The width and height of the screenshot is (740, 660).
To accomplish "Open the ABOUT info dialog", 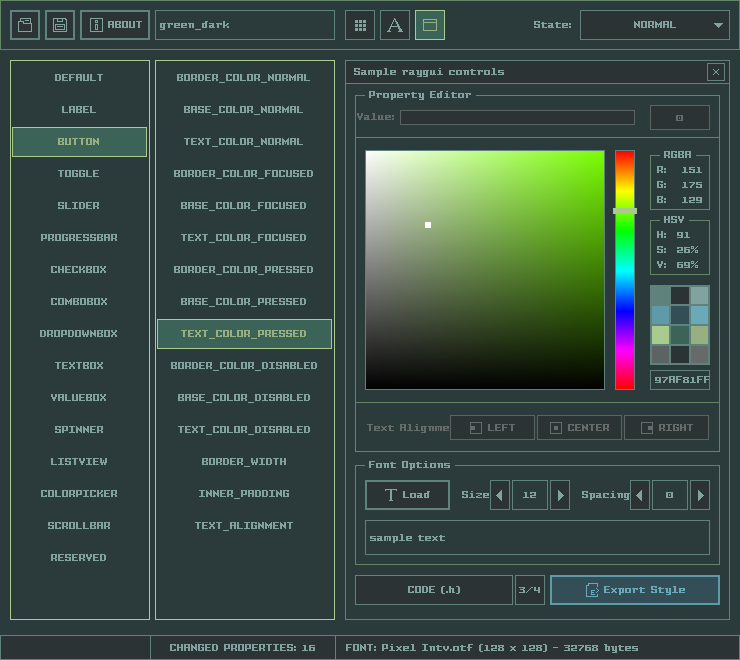I will 115,25.
